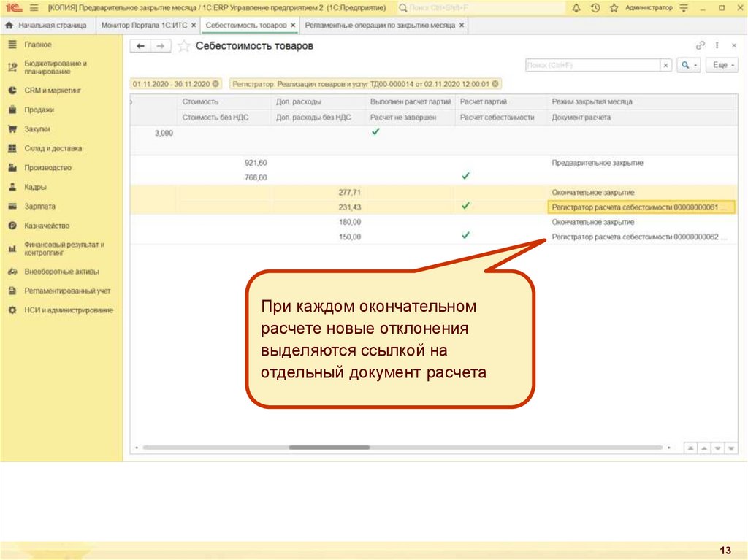Click the horizontal scrollbar thumb of table
Image resolution: width=748 pixels, height=560 pixels.
click(x=329, y=447)
